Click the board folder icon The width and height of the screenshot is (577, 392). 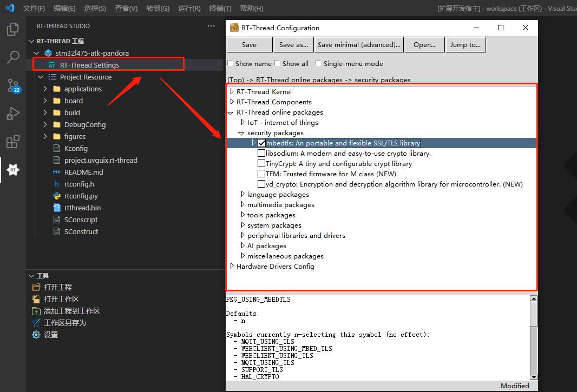[x=57, y=101]
